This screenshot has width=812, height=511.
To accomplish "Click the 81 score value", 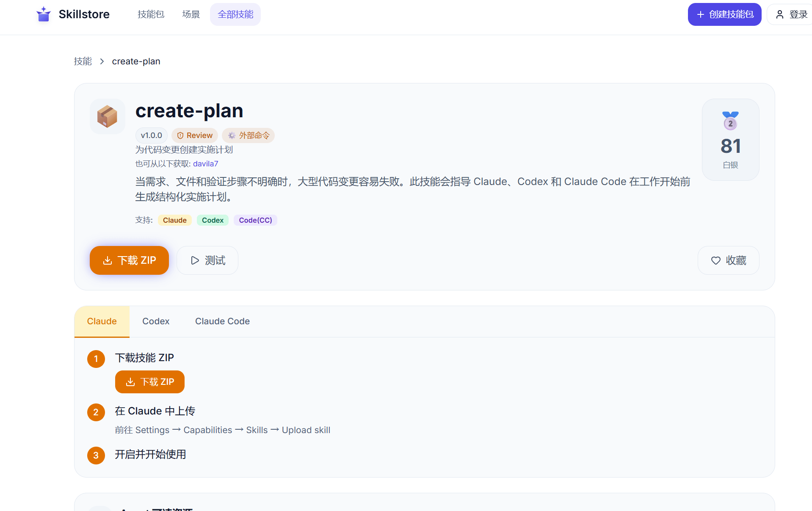I will [731, 146].
